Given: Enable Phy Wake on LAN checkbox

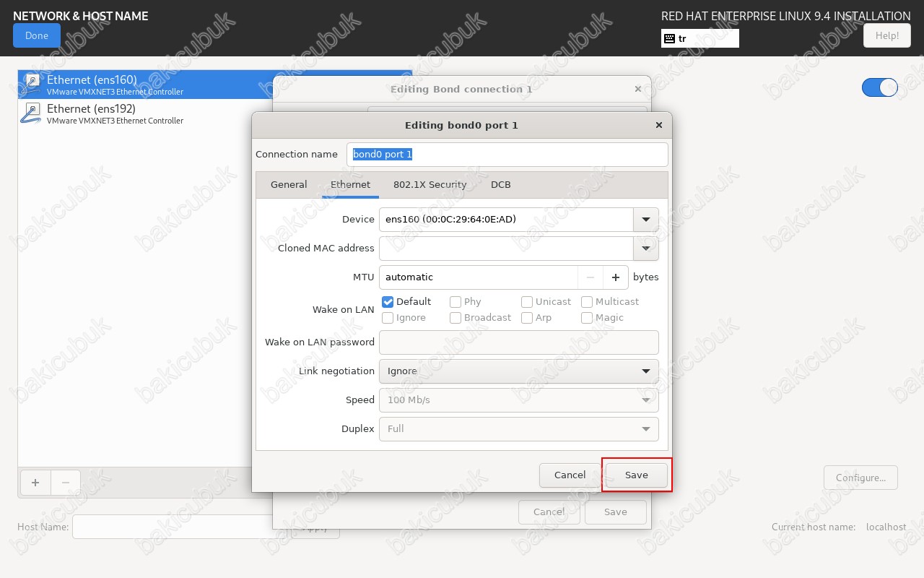Looking at the screenshot, I should point(456,302).
